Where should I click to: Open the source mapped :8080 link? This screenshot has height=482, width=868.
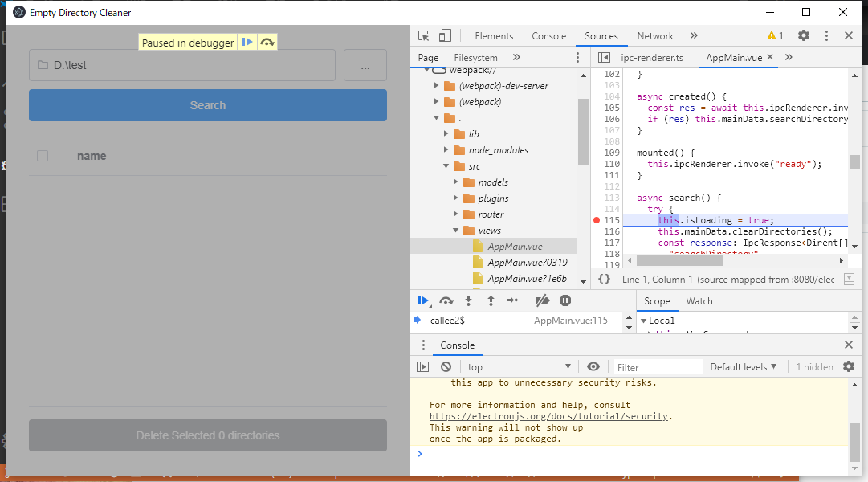(x=813, y=280)
